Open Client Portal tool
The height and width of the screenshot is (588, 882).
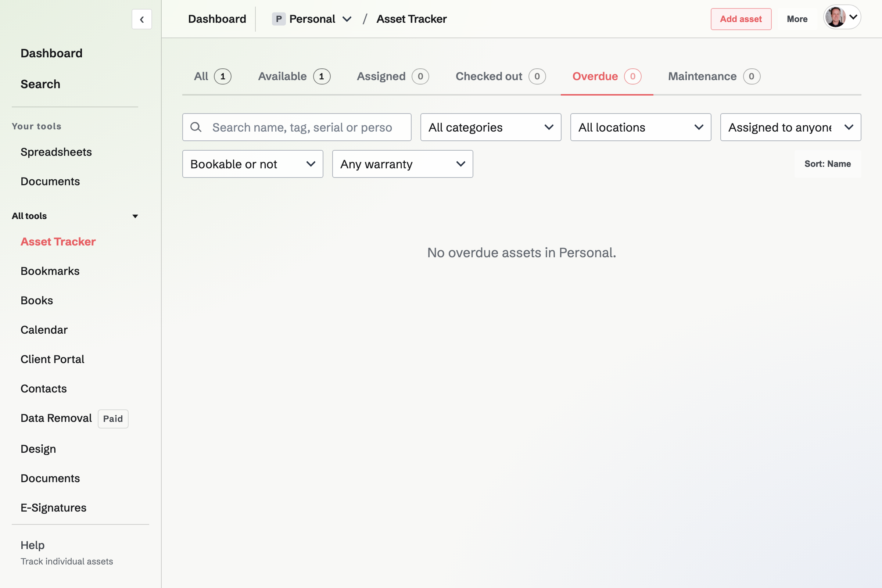(x=53, y=359)
